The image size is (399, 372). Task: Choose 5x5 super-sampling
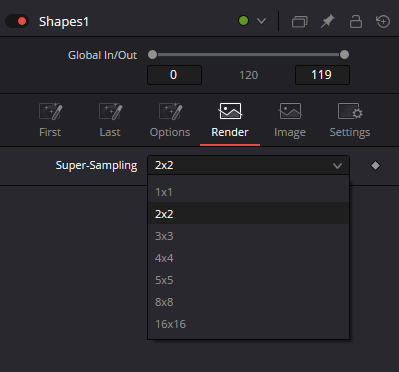(x=248, y=280)
